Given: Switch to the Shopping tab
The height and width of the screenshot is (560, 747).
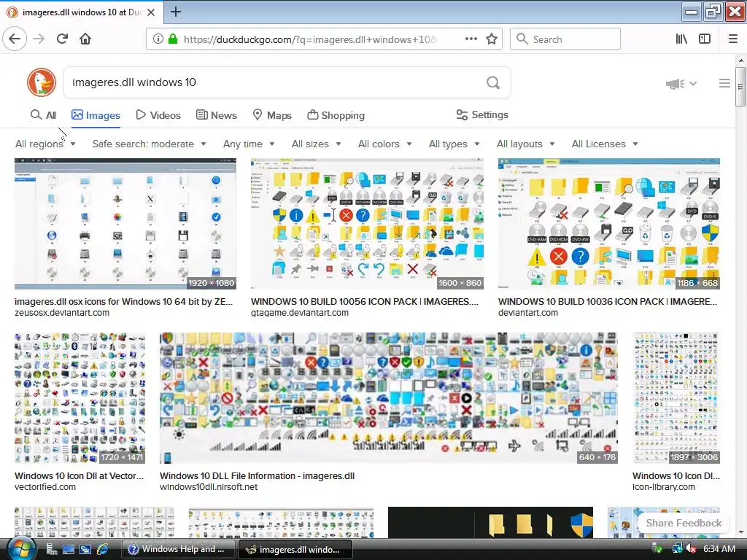Looking at the screenshot, I should 336,115.
